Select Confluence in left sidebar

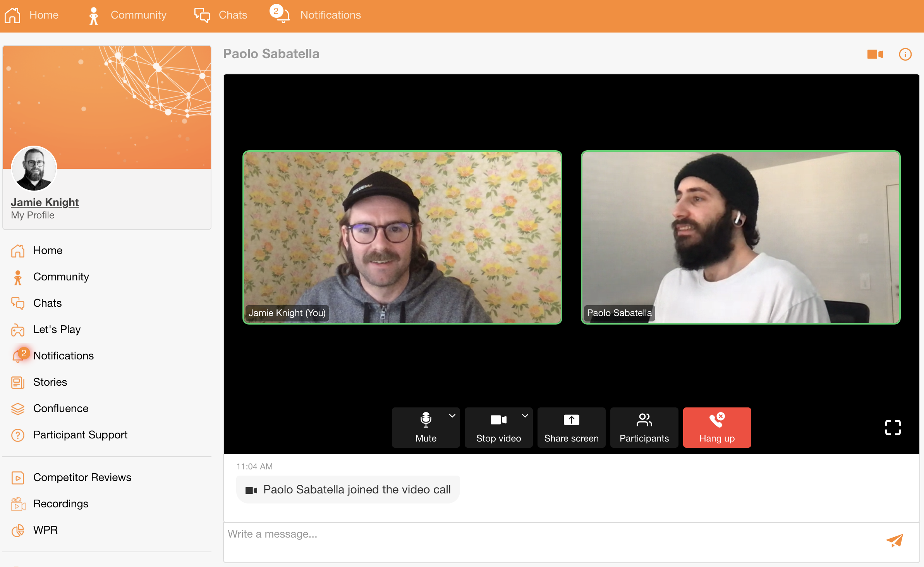coord(61,409)
